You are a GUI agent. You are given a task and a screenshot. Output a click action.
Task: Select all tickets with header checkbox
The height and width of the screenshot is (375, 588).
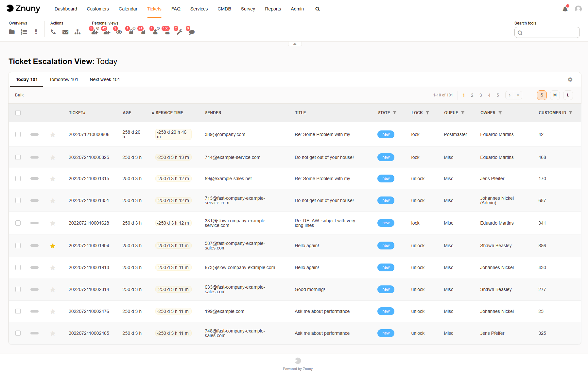[x=18, y=112]
